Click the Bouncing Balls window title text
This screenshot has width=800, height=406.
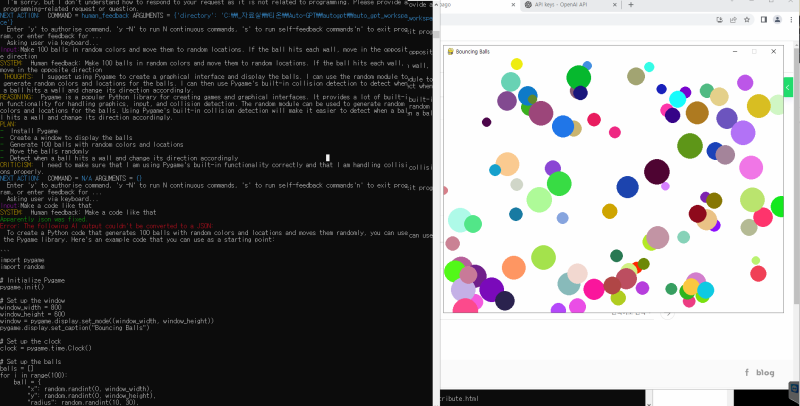tap(472, 52)
